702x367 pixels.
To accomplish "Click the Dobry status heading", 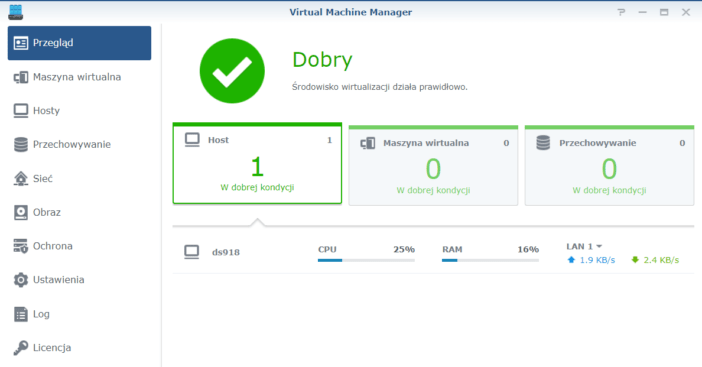I will pyautogui.click(x=322, y=60).
